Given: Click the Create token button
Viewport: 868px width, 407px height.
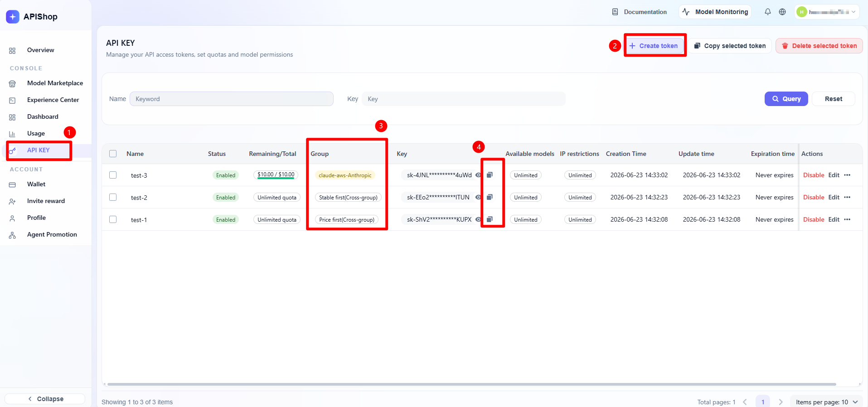Looking at the screenshot, I should 654,46.
